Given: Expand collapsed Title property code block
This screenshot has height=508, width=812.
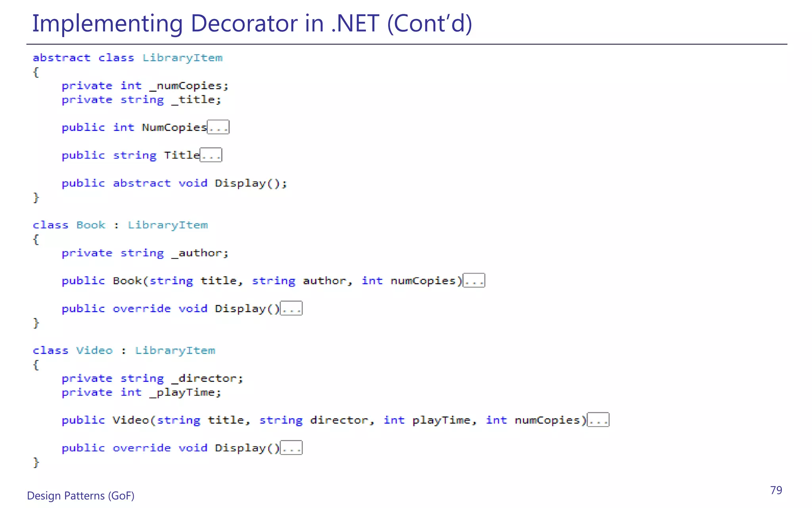Looking at the screenshot, I should 211,155.
